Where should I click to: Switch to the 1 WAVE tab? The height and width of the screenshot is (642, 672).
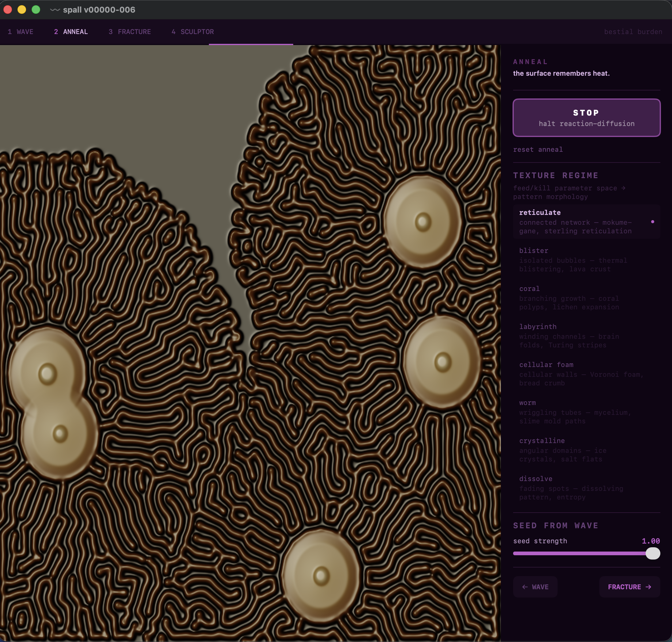20,32
